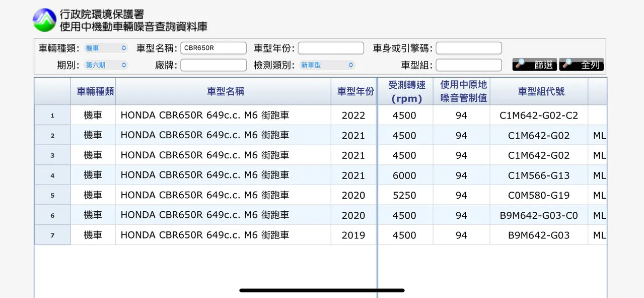The image size is (644, 298).
Task: Click the 車身或引擎碼 input field
Action: pos(469,48)
